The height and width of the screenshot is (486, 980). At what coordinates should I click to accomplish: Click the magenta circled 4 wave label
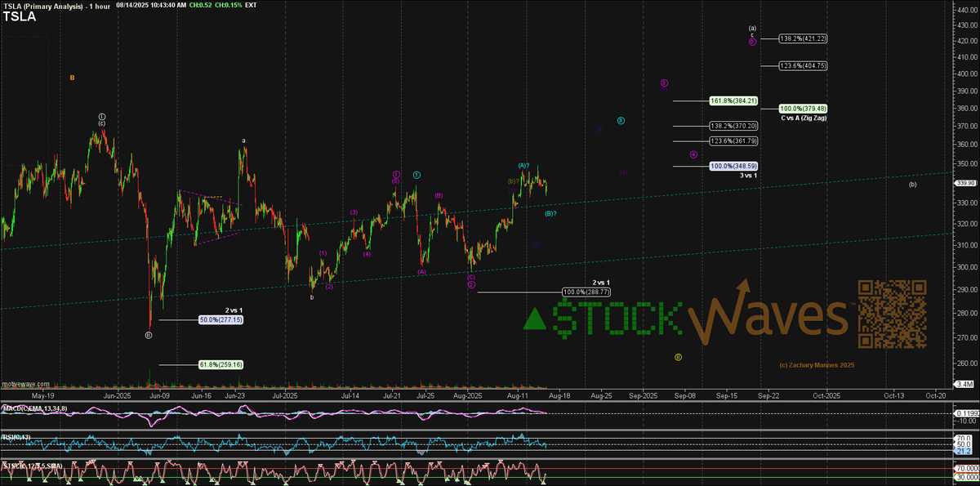tap(693, 154)
